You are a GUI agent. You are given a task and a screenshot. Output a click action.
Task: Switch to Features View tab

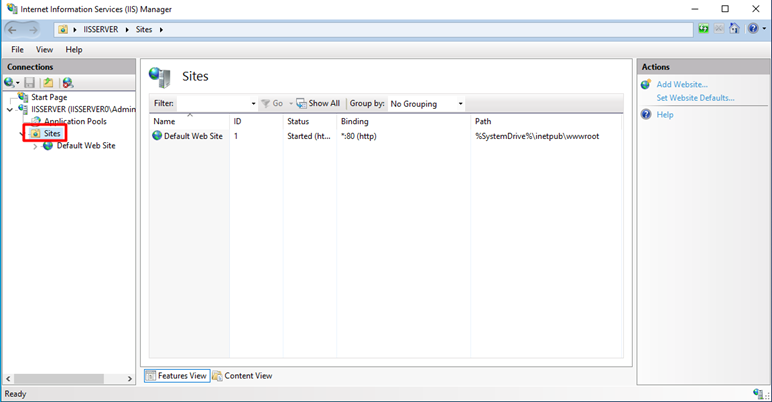point(177,376)
